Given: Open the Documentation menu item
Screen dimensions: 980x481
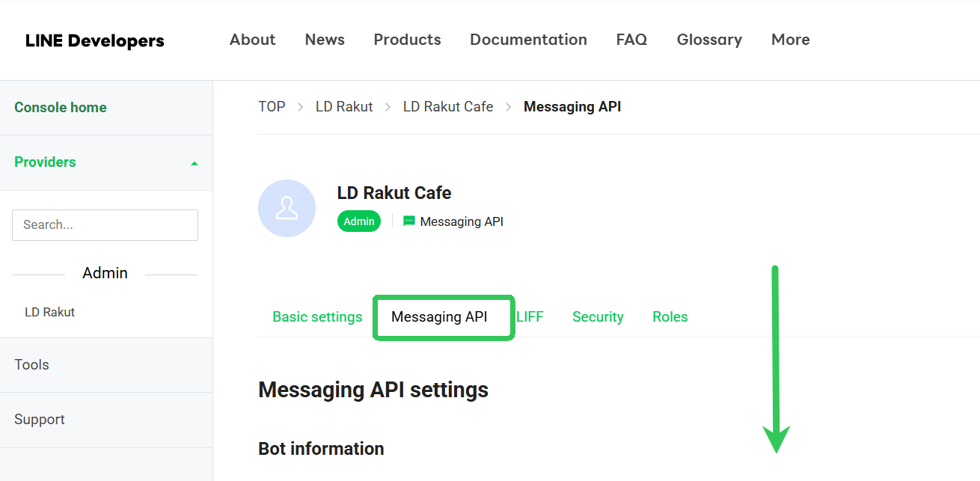Looking at the screenshot, I should coord(528,40).
